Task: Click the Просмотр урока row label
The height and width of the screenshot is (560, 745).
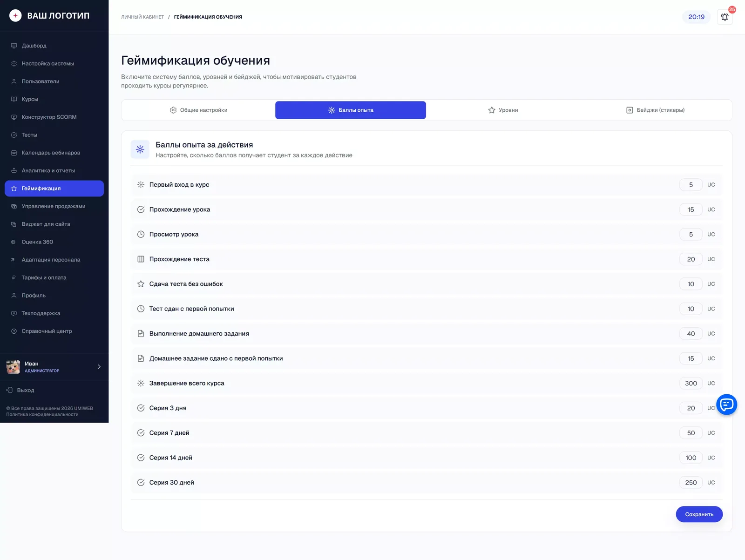Action: 174,234
